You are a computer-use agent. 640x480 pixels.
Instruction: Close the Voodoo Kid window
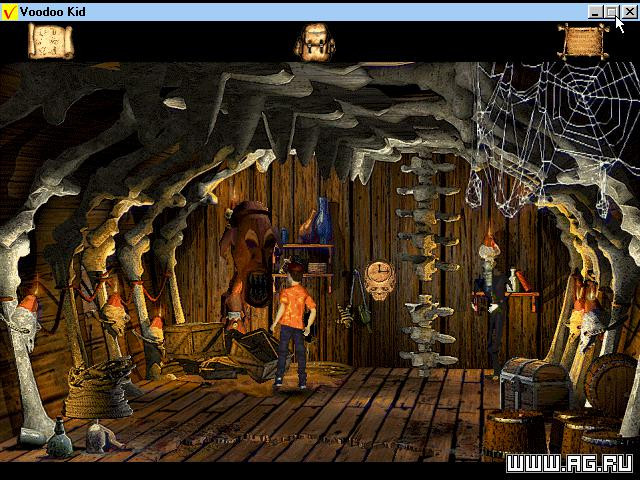click(x=629, y=12)
